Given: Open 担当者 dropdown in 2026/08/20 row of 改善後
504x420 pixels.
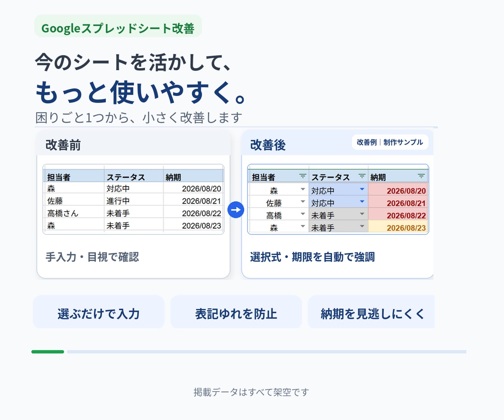Looking at the screenshot, I should tap(303, 189).
